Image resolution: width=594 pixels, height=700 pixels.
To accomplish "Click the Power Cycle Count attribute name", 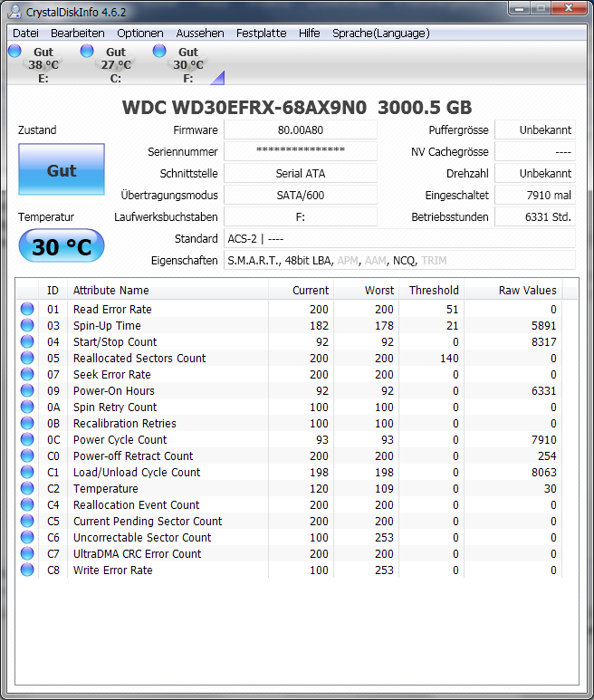I will 120,440.
